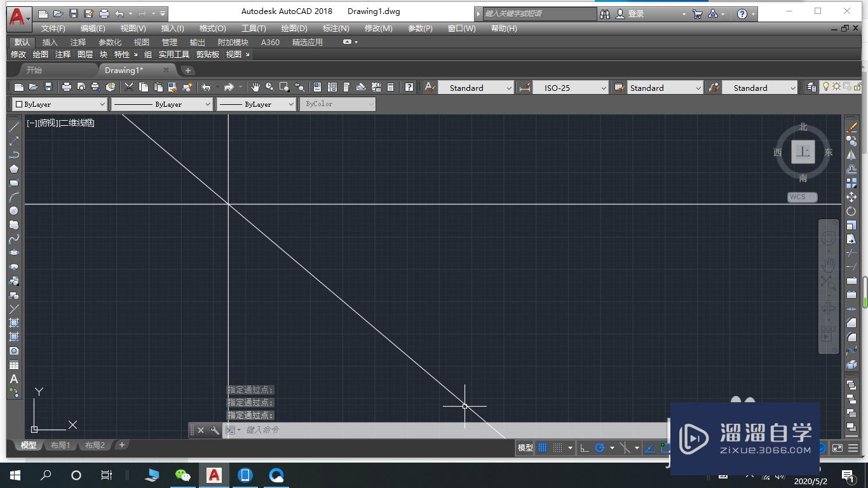Click the Rotate tool in modify toolbar

[x=851, y=211]
